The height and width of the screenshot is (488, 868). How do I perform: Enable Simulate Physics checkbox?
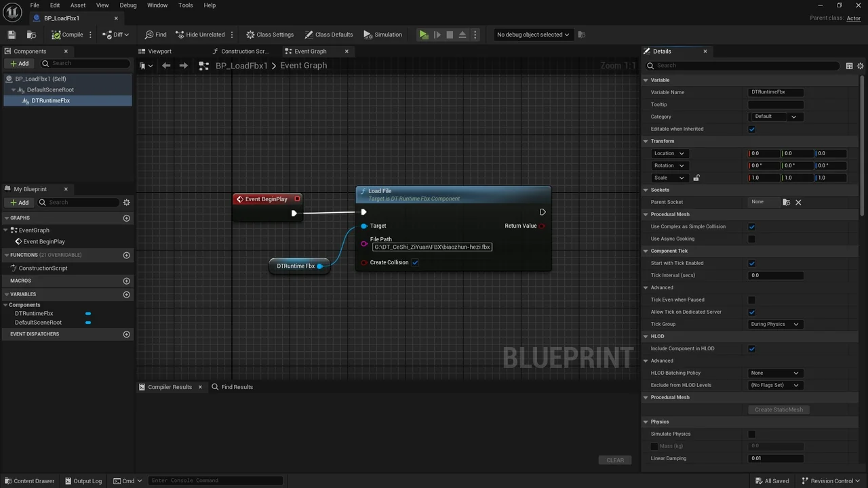tap(751, 434)
